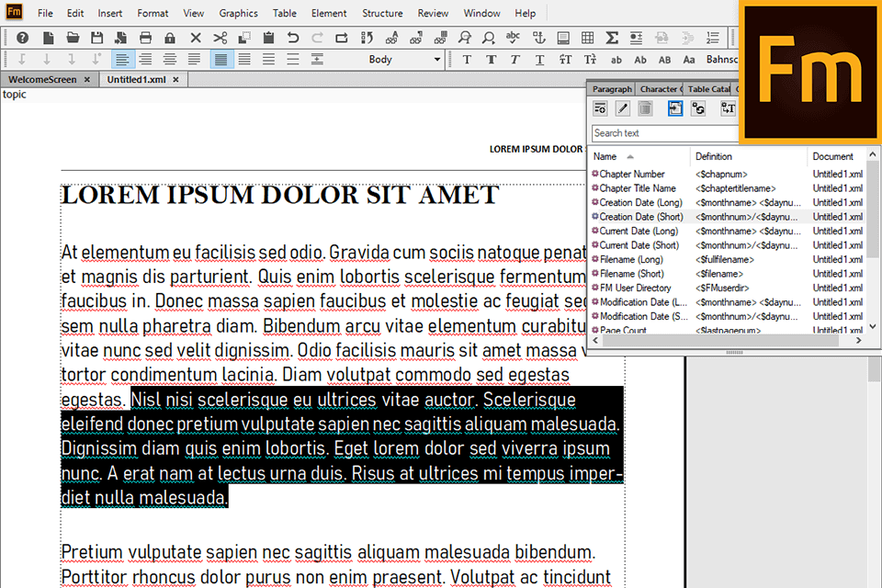Sort variables by Name column header
882x588 pixels.
coord(606,156)
